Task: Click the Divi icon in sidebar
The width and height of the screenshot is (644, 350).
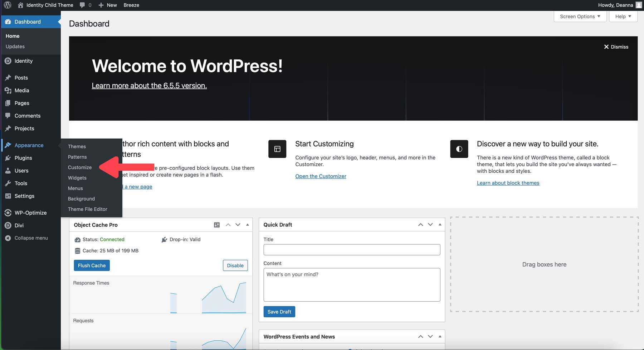Action: (8, 225)
